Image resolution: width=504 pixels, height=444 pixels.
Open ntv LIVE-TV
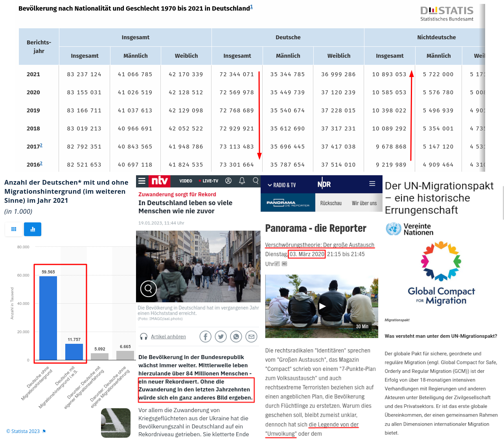tap(210, 181)
